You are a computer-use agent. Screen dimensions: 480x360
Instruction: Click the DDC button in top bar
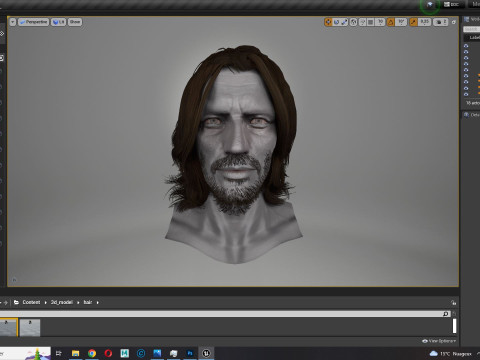click(x=452, y=5)
